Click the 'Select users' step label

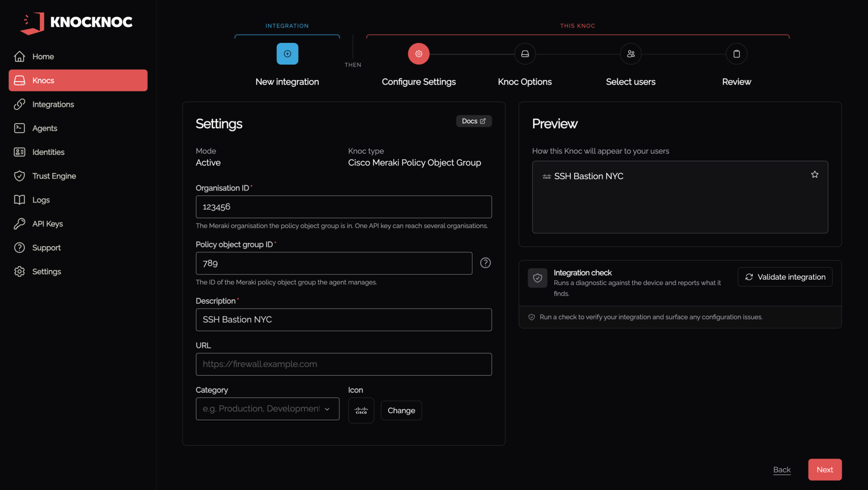[x=631, y=82]
